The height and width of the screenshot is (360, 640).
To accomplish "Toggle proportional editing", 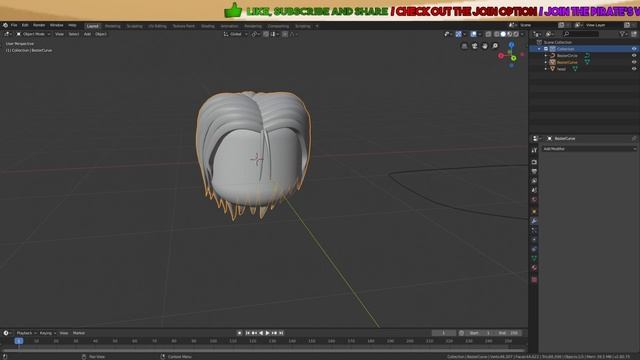I will pos(285,34).
